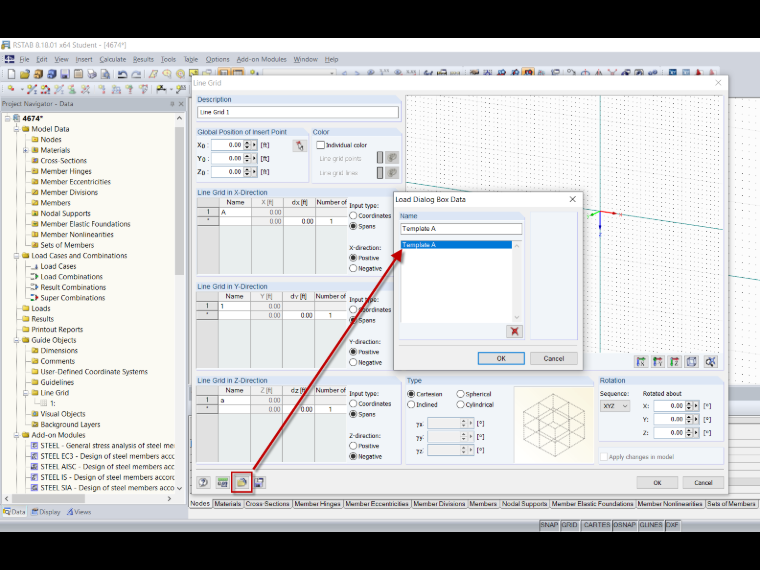This screenshot has width=760, height=570.
Task: Select Coordinates input type for X-direction grid
Action: tap(353, 215)
